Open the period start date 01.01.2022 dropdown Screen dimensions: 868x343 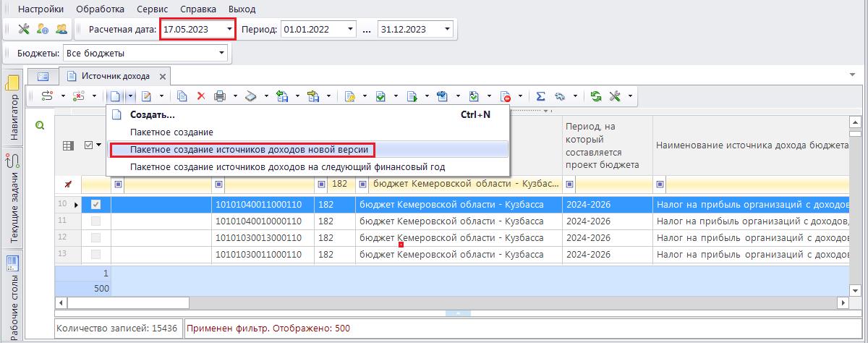coord(351,30)
